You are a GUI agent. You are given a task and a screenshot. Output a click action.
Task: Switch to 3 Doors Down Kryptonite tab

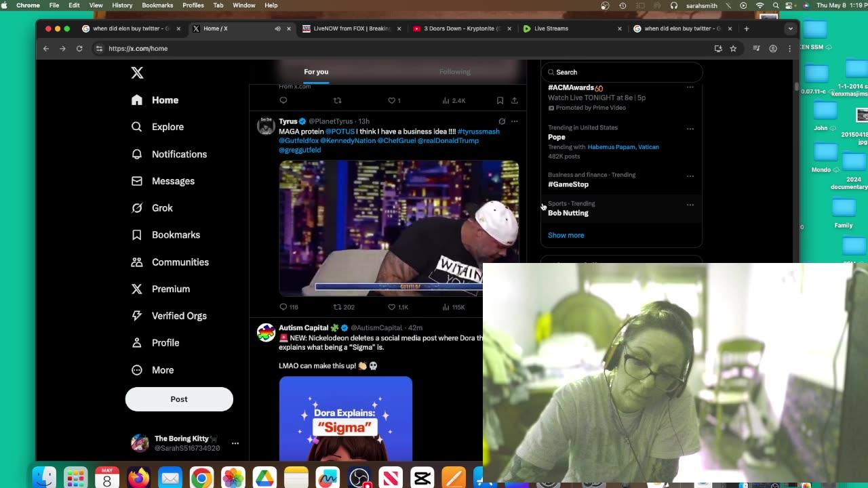tap(462, 28)
